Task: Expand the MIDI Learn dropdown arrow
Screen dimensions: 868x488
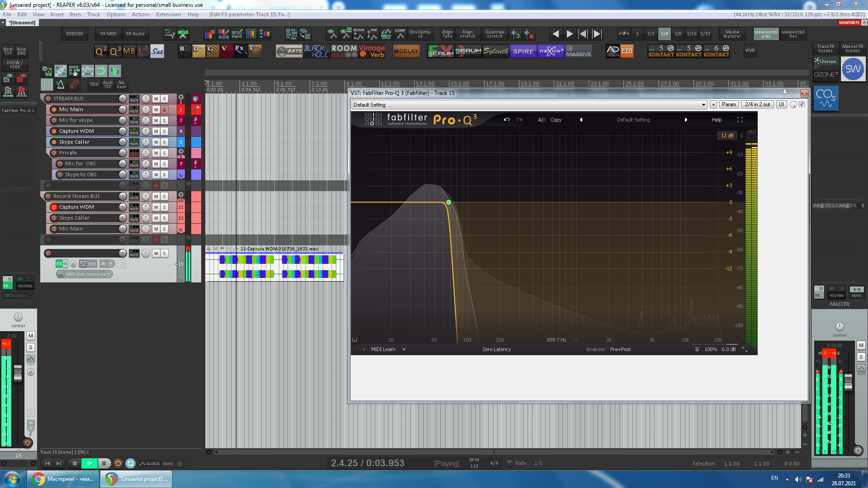Action: pyautogui.click(x=404, y=349)
